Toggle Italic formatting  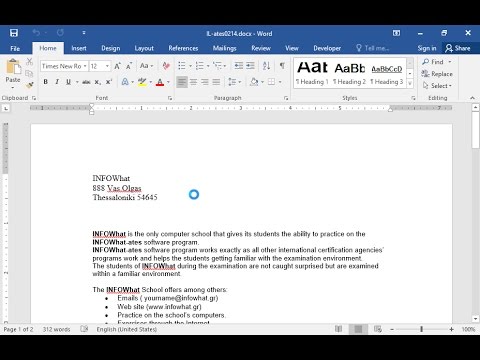pyautogui.click(x=57, y=82)
